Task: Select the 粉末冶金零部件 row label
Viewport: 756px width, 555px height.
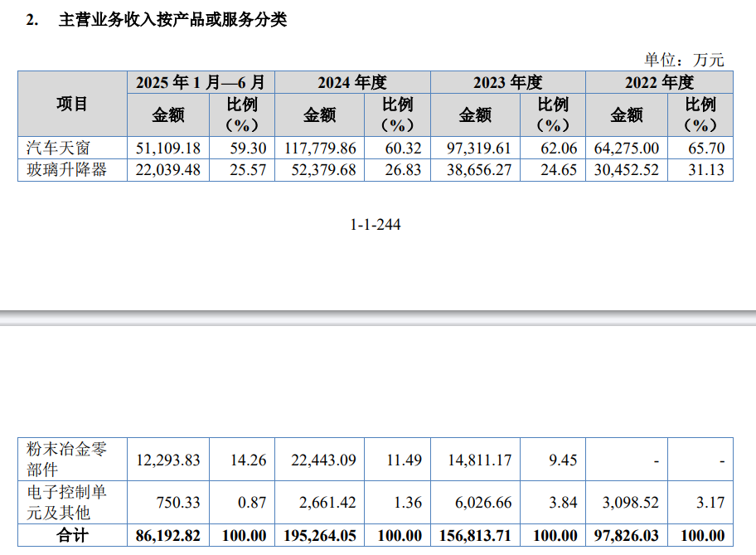Action: tap(65, 460)
